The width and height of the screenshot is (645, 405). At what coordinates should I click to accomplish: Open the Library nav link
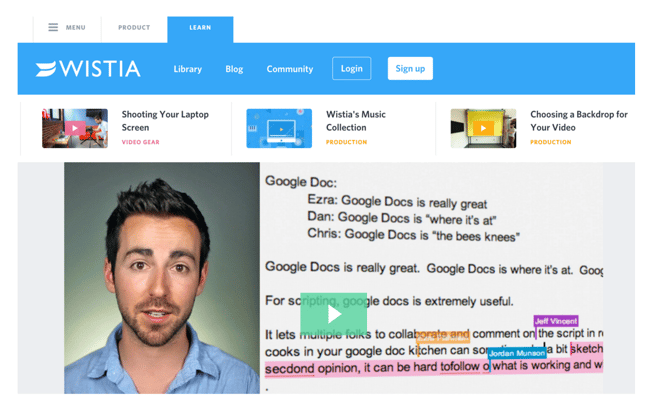tap(187, 69)
